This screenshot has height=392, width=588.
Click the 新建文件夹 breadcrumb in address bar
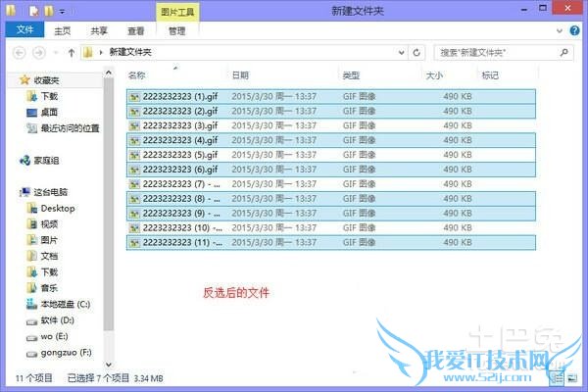point(130,52)
